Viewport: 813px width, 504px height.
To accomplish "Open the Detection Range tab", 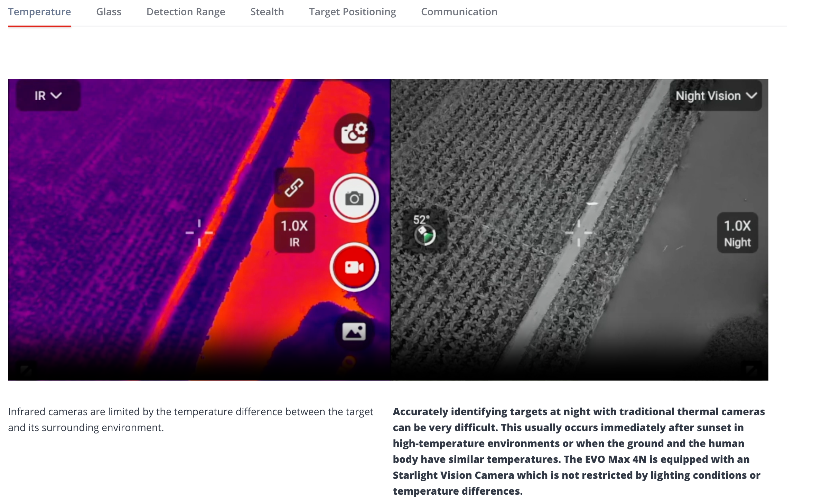I will [x=186, y=12].
